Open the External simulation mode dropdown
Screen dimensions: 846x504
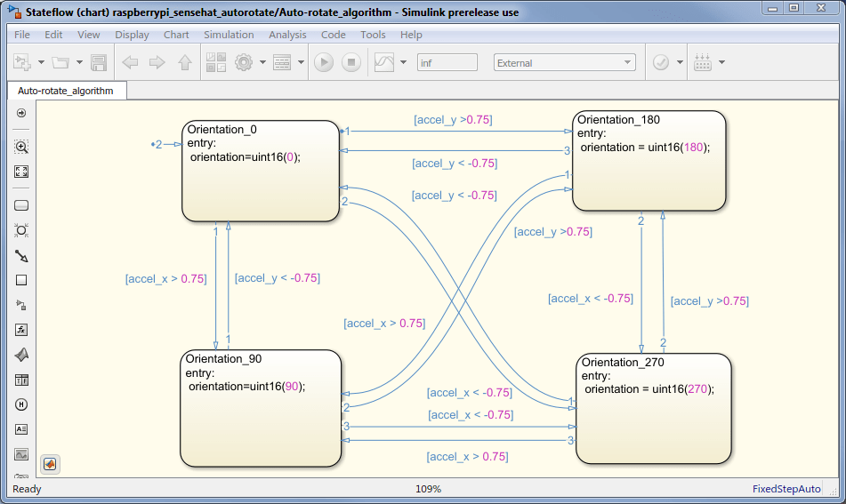coord(564,62)
